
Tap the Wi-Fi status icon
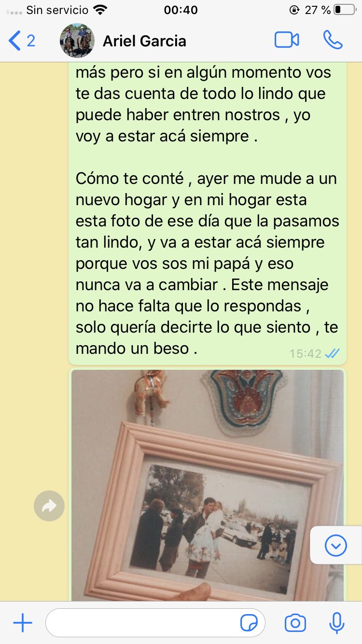100,10
